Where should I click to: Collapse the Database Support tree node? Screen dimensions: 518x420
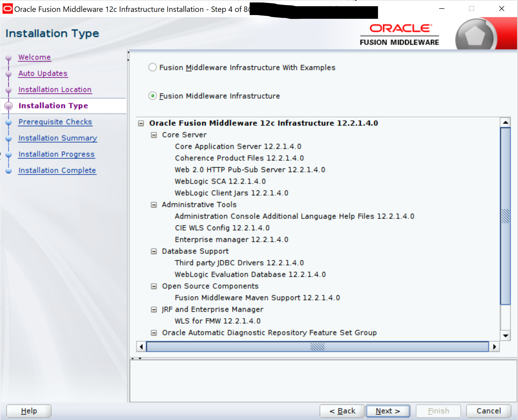tap(154, 251)
